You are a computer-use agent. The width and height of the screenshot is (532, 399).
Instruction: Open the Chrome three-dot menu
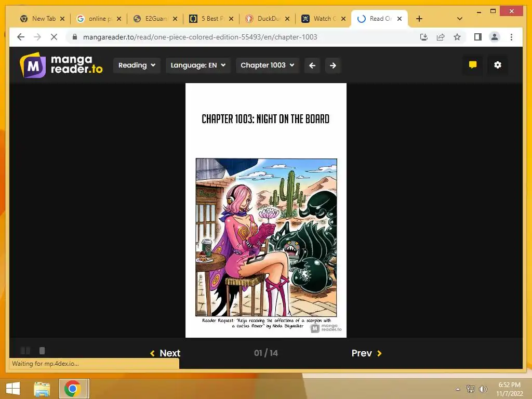(511, 37)
